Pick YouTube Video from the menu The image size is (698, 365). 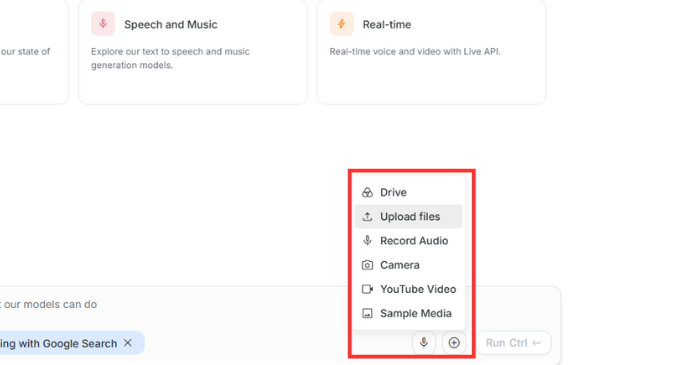coord(408,289)
